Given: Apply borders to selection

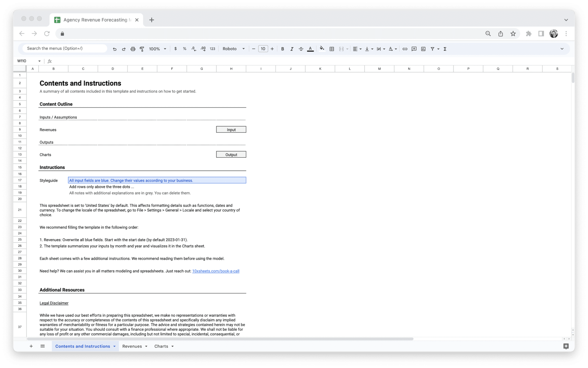Looking at the screenshot, I should 332,49.
